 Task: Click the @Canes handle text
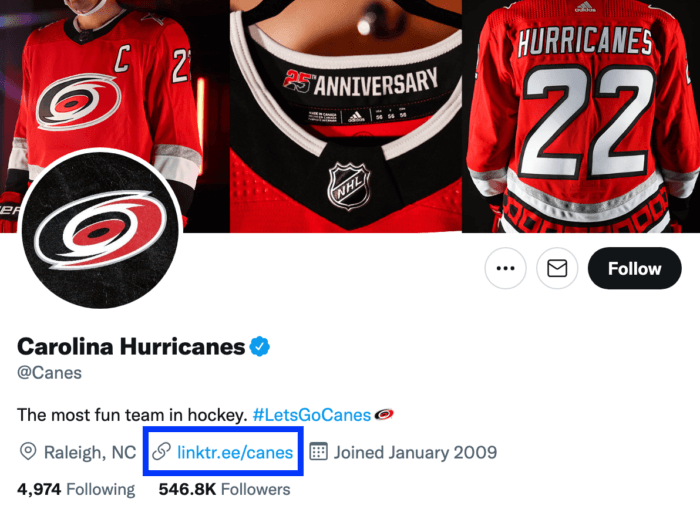[49, 373]
